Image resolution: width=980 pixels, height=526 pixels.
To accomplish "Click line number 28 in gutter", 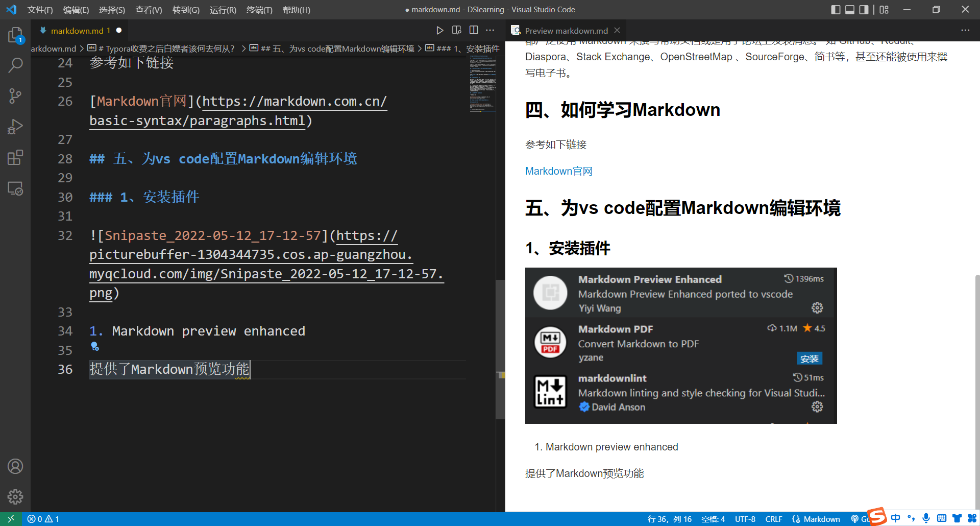I will pyautogui.click(x=65, y=159).
